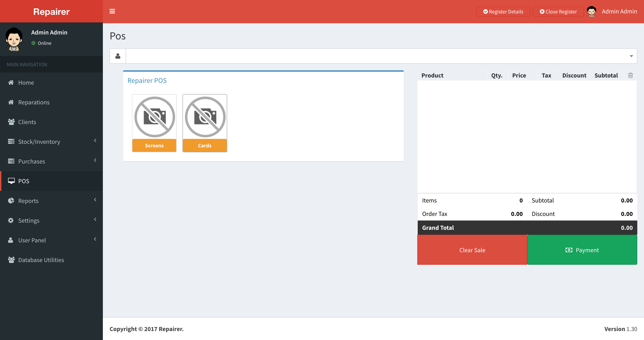Open the customer selection dropdown arrow
This screenshot has height=340, width=644.
click(x=631, y=56)
